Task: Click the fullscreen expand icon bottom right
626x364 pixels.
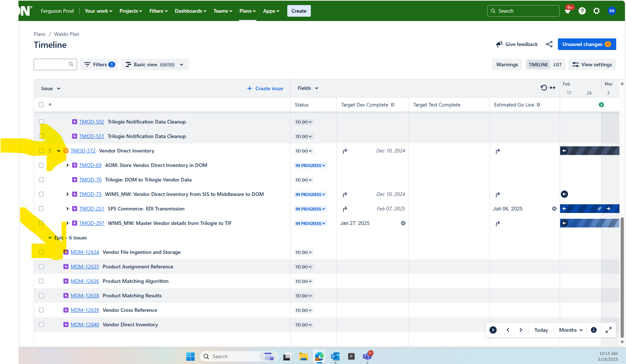Action: click(609, 330)
